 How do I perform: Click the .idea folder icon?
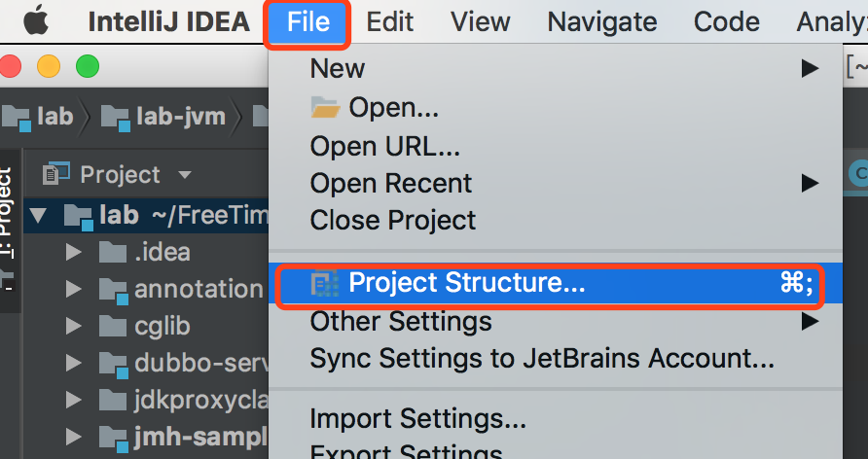[113, 253]
